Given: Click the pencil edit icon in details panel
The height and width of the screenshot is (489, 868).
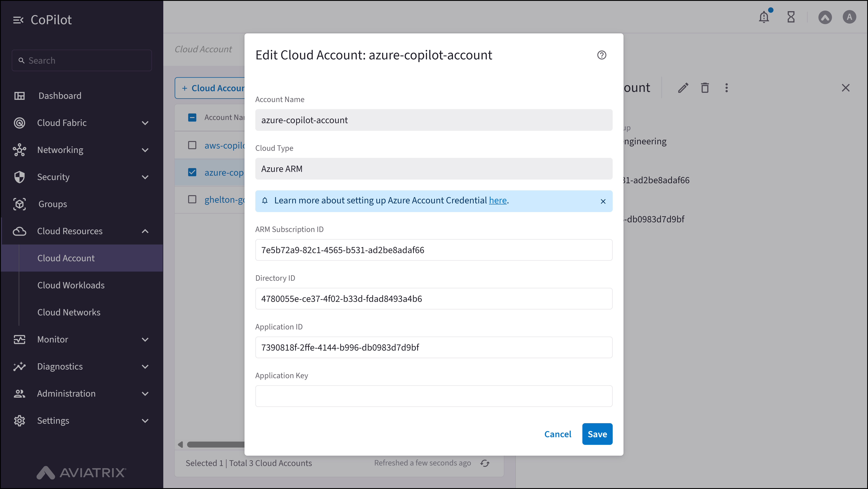Looking at the screenshot, I should pyautogui.click(x=683, y=88).
